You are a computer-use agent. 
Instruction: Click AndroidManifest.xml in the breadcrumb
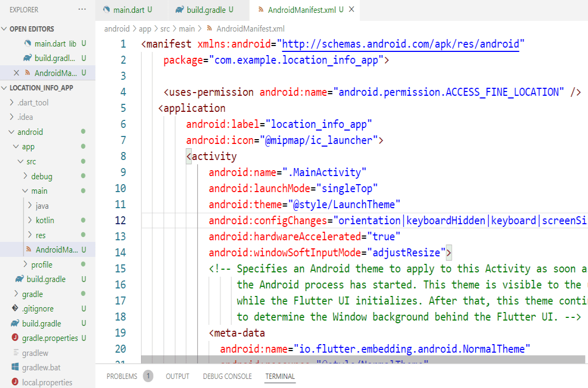(x=251, y=28)
